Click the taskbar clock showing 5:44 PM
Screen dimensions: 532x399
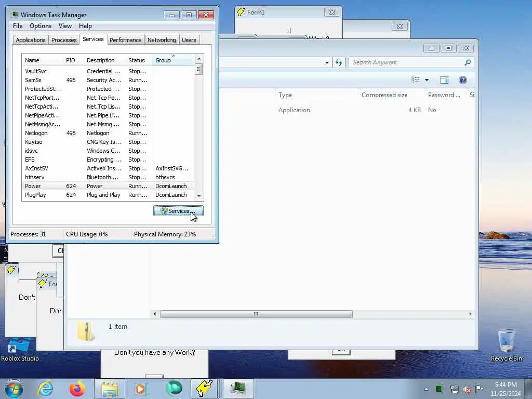506,389
